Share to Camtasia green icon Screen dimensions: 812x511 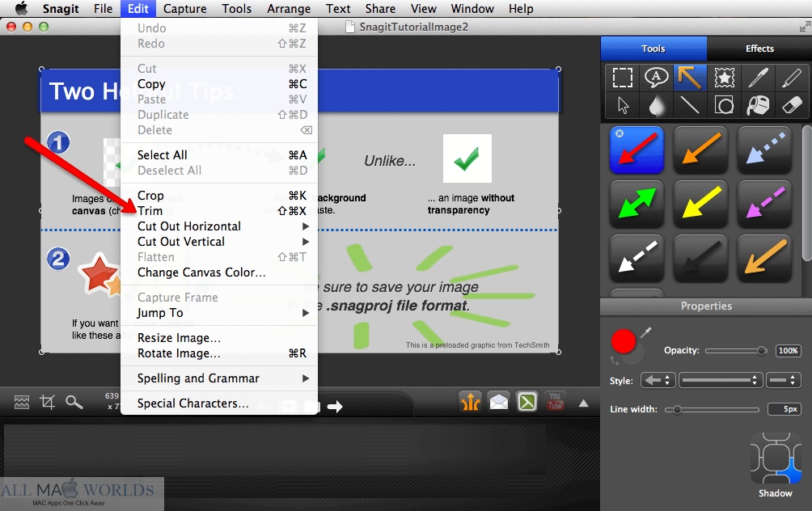(527, 402)
